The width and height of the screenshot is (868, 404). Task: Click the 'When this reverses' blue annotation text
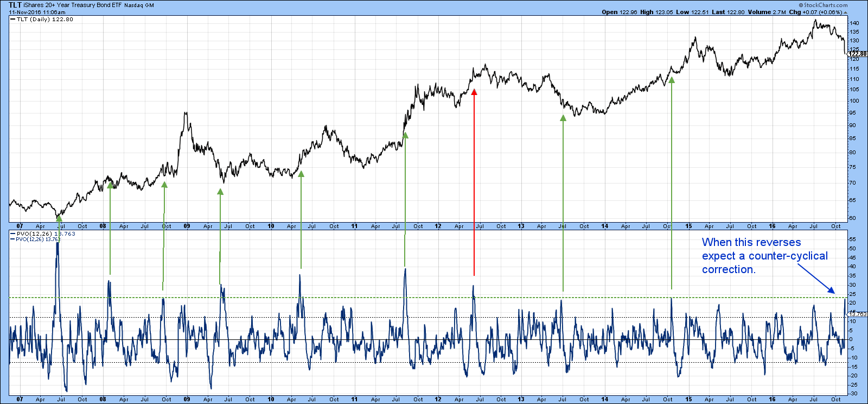[x=751, y=242]
